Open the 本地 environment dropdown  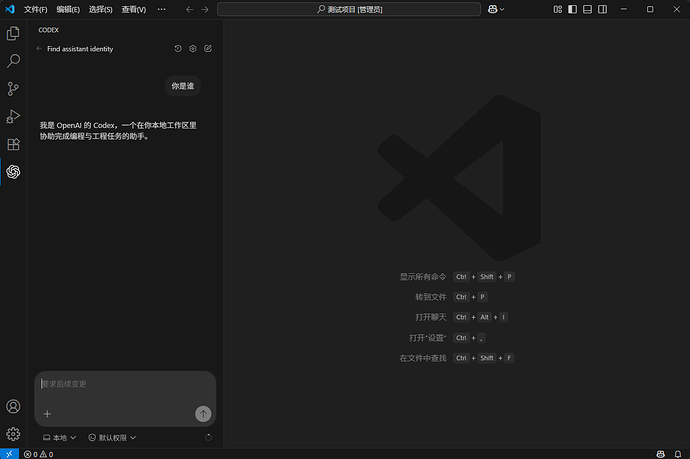(59, 437)
